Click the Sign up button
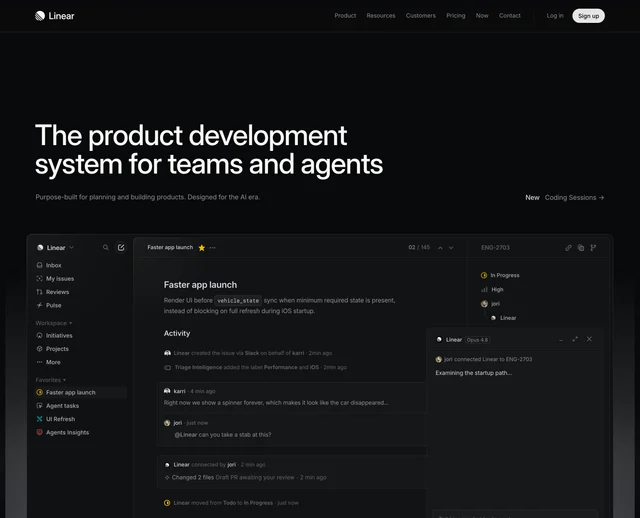 point(589,16)
